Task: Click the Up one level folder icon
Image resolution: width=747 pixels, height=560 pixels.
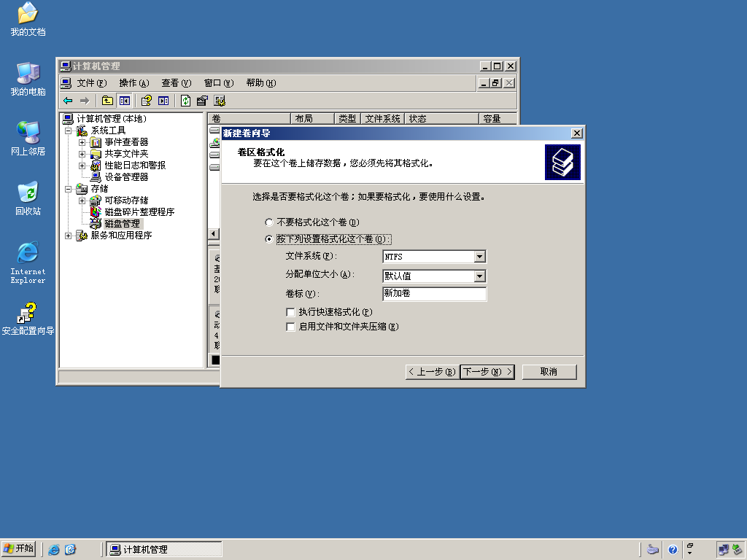Action: [107, 101]
